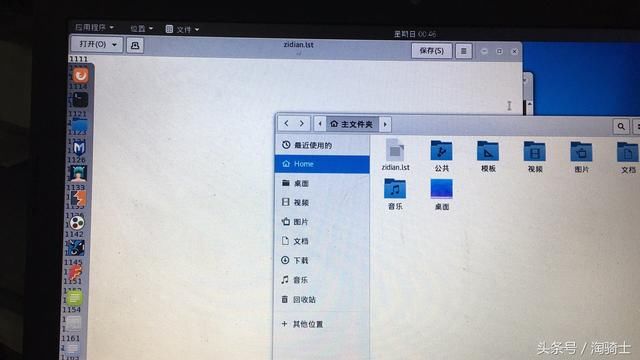Click the 主文件夹 path button
640x360 pixels.
pyautogui.click(x=352, y=124)
